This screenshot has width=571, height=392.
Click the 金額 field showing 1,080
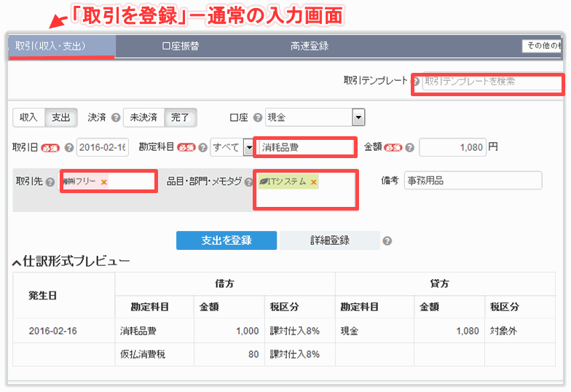pyautogui.click(x=453, y=147)
